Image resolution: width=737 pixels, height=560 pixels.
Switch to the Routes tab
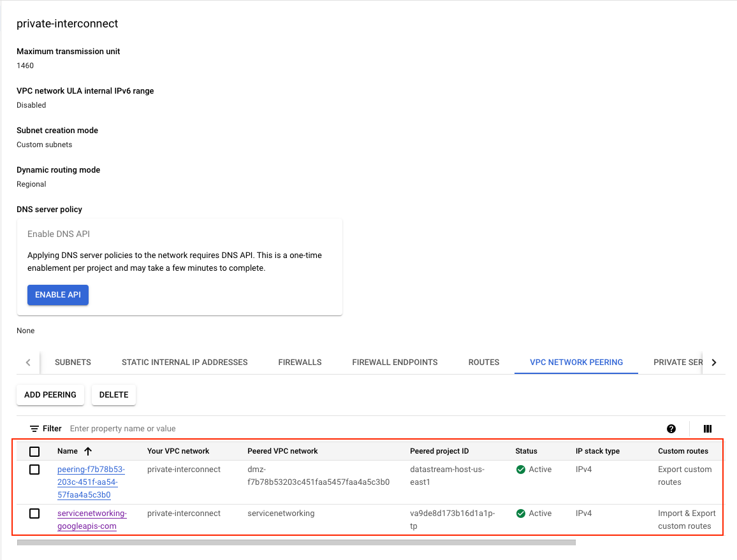pyautogui.click(x=483, y=362)
